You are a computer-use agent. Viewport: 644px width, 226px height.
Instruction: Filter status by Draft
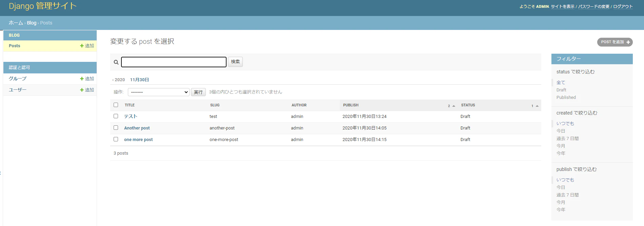pyautogui.click(x=561, y=90)
